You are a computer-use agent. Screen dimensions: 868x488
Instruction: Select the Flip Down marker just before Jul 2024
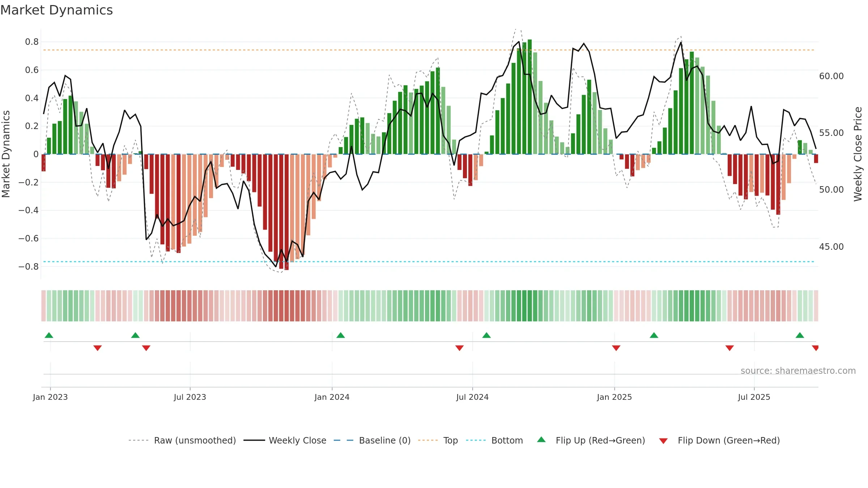[459, 348]
